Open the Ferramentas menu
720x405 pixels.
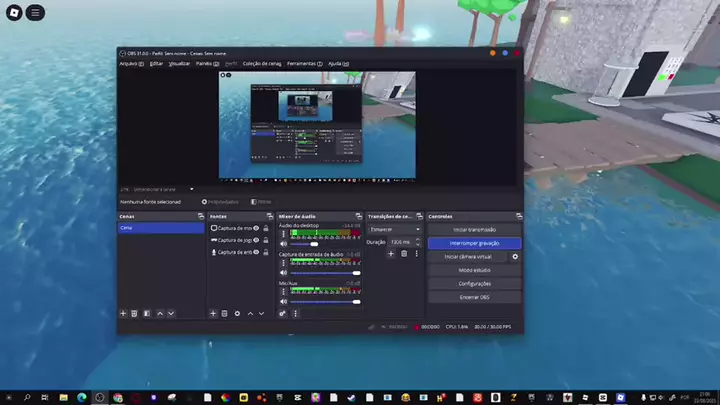coord(302,63)
